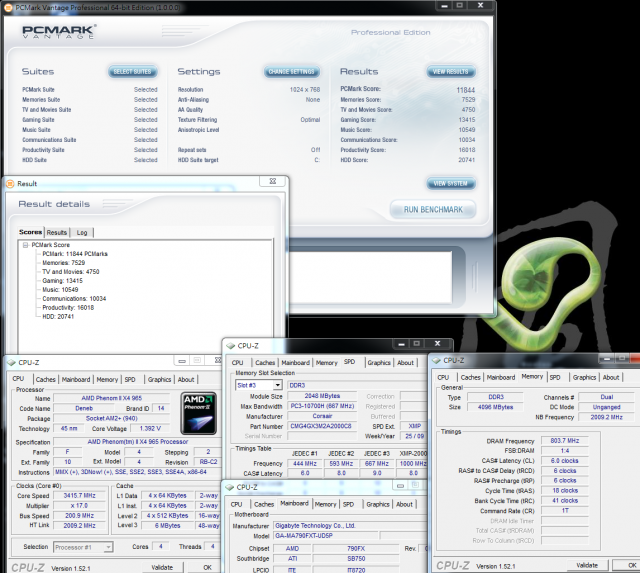The height and width of the screenshot is (573, 640).
Task: Select 'PCMark: 11844 PCMarks' tree row
Action: coord(75,254)
